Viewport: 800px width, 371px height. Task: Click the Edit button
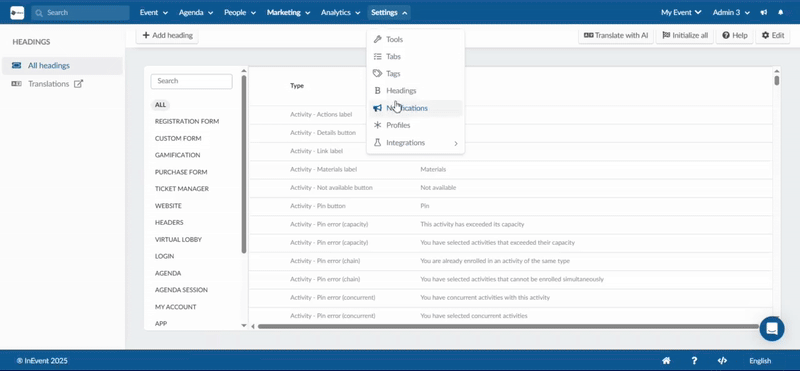tap(772, 36)
